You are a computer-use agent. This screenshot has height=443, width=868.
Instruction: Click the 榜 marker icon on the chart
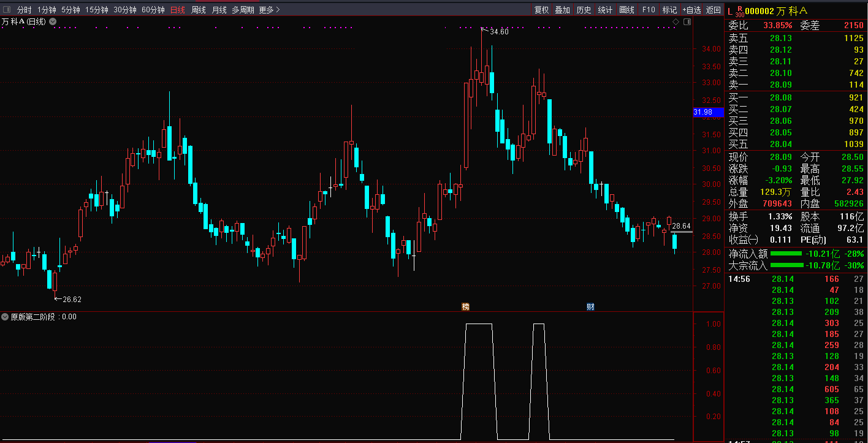[x=465, y=306]
